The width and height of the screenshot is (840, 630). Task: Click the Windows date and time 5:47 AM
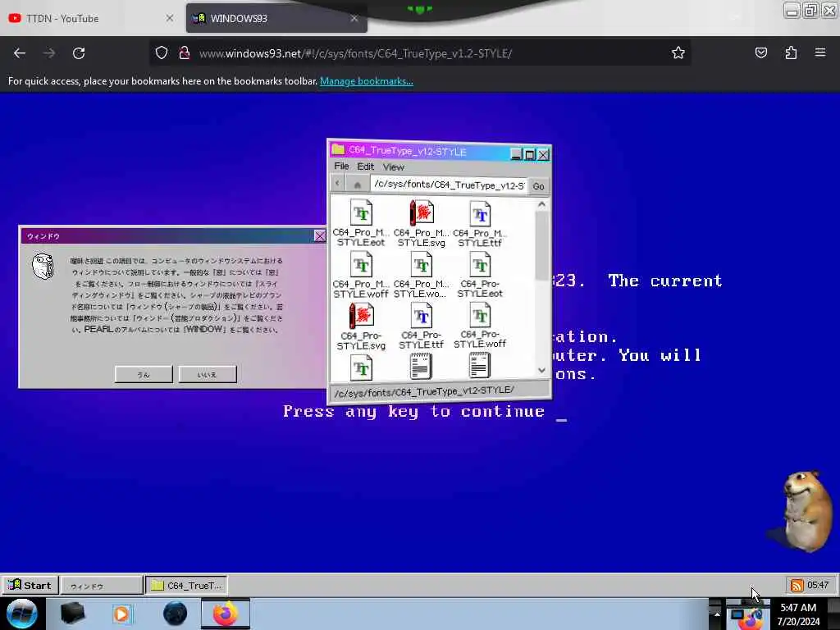click(x=798, y=614)
